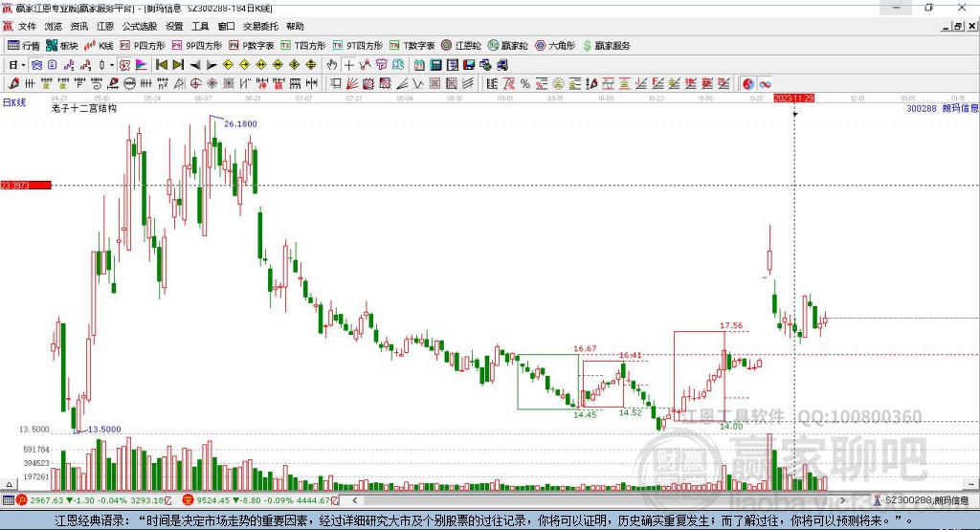Click the rectangle box drawing tool

pyautogui.click(x=335, y=84)
